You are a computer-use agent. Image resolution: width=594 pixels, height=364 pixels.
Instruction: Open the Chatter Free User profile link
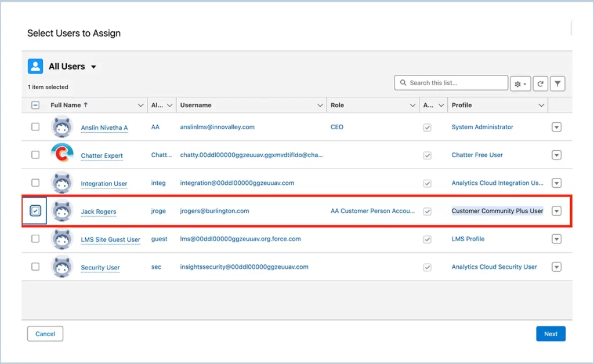(x=477, y=155)
